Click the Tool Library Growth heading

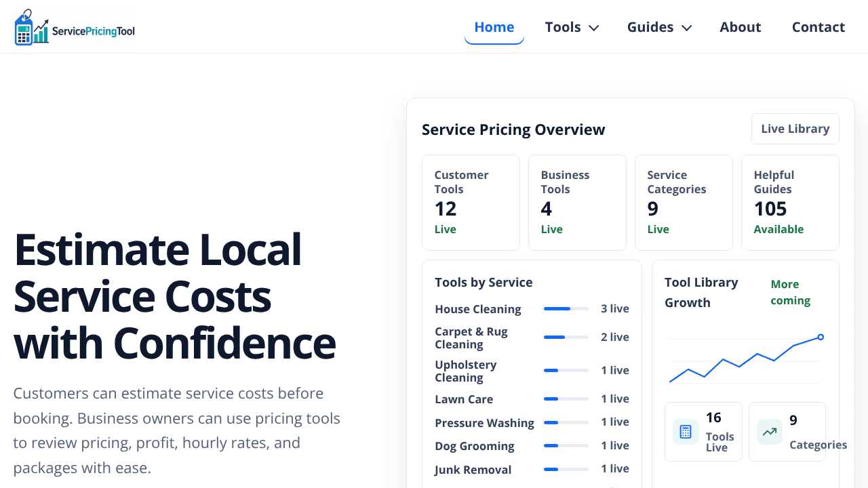click(x=701, y=293)
